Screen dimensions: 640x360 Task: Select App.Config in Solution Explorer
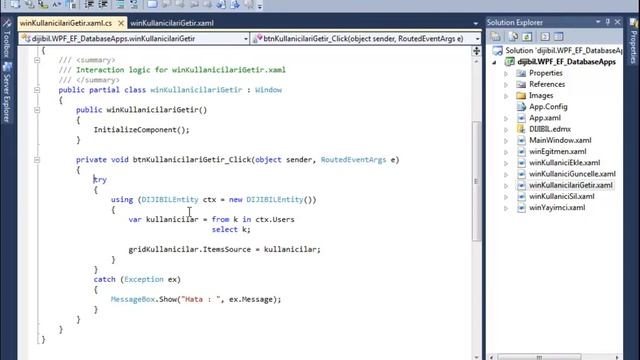click(548, 107)
